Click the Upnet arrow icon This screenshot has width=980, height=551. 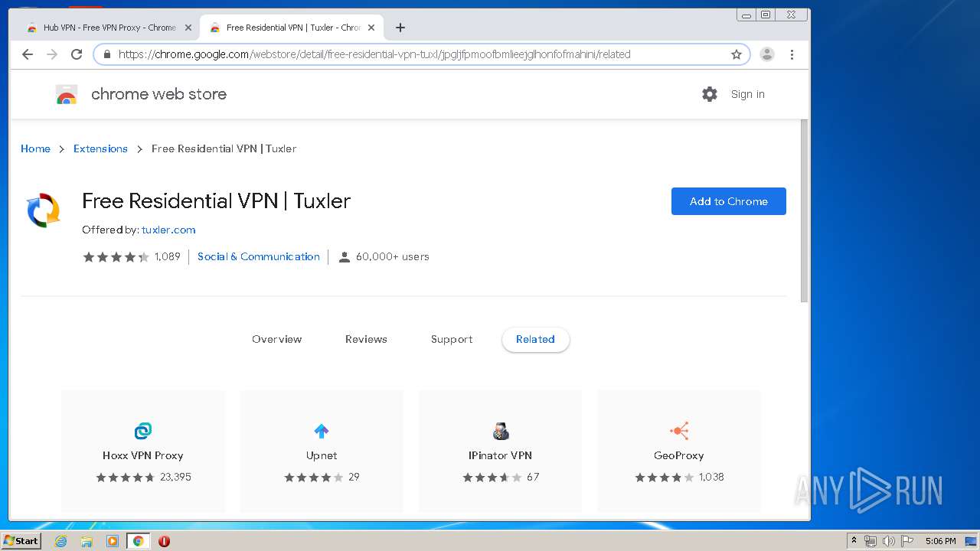coord(322,431)
